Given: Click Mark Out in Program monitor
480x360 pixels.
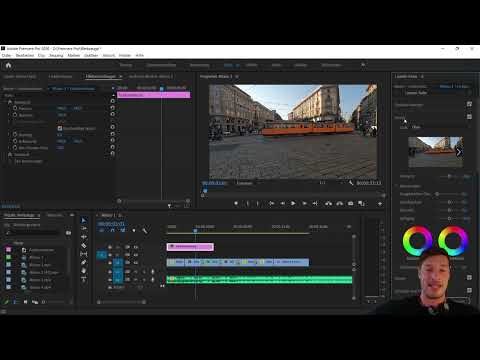Looking at the screenshot, I should coord(258,203).
